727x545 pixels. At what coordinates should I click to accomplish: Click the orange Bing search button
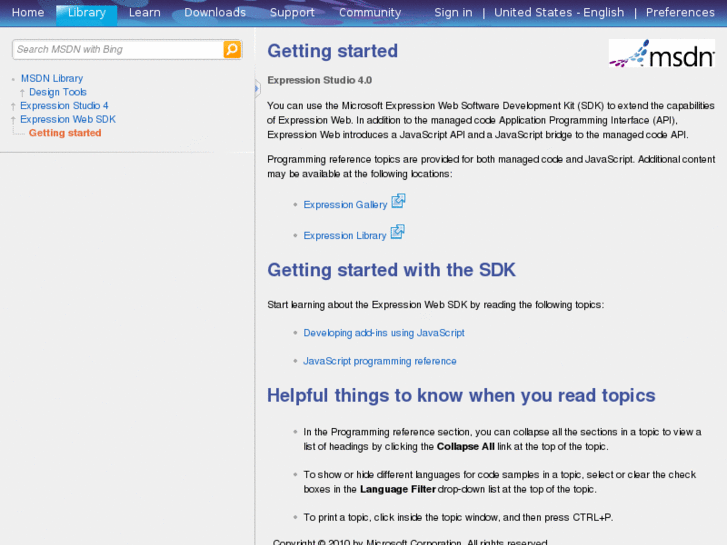pos(232,49)
